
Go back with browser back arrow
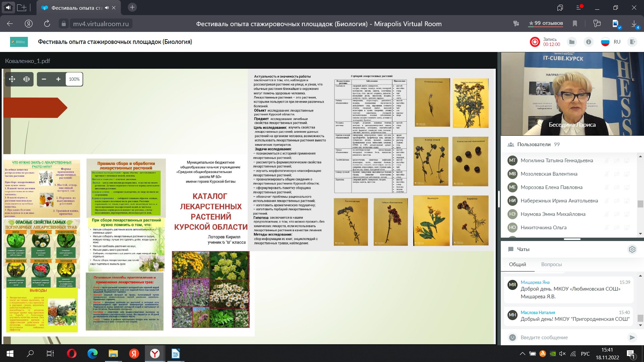coord(10,24)
